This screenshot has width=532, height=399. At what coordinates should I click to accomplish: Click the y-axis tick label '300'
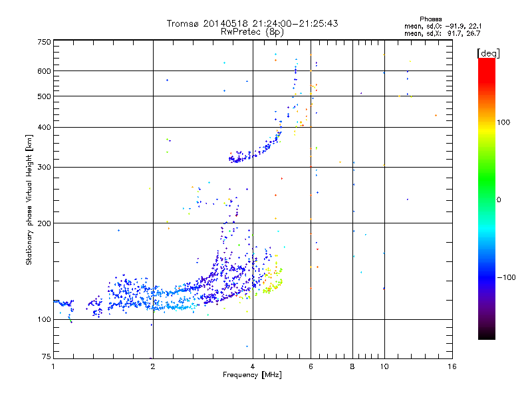point(44,168)
